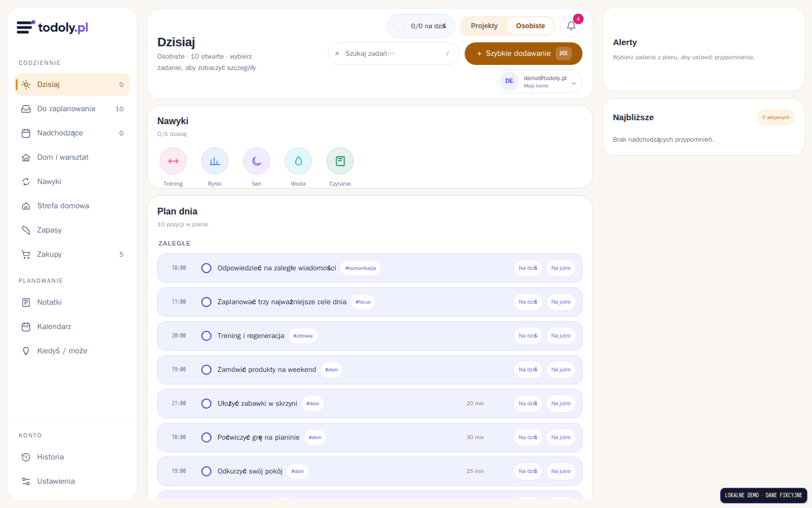Screen dimensions: 812x508
Task: Mark the Sen habit moon icon
Action: coord(257,161)
